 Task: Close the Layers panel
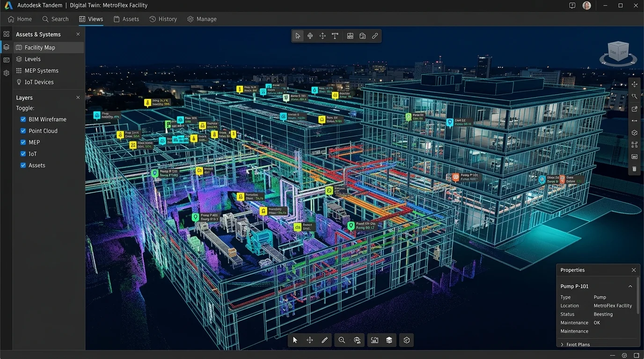click(x=78, y=98)
